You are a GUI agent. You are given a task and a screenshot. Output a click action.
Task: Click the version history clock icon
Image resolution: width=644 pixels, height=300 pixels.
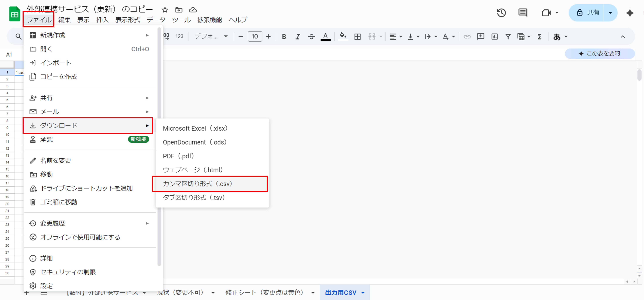pyautogui.click(x=501, y=13)
